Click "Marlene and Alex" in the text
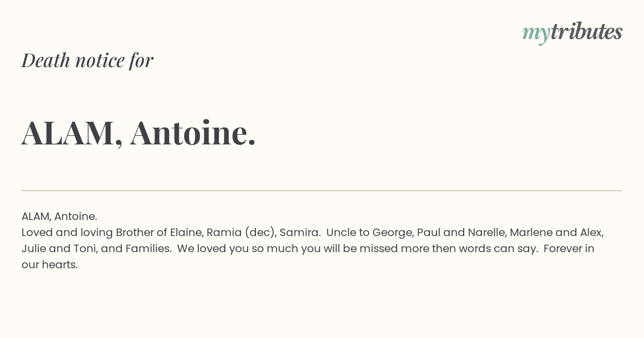This screenshot has height=338, width=644. pos(555,232)
